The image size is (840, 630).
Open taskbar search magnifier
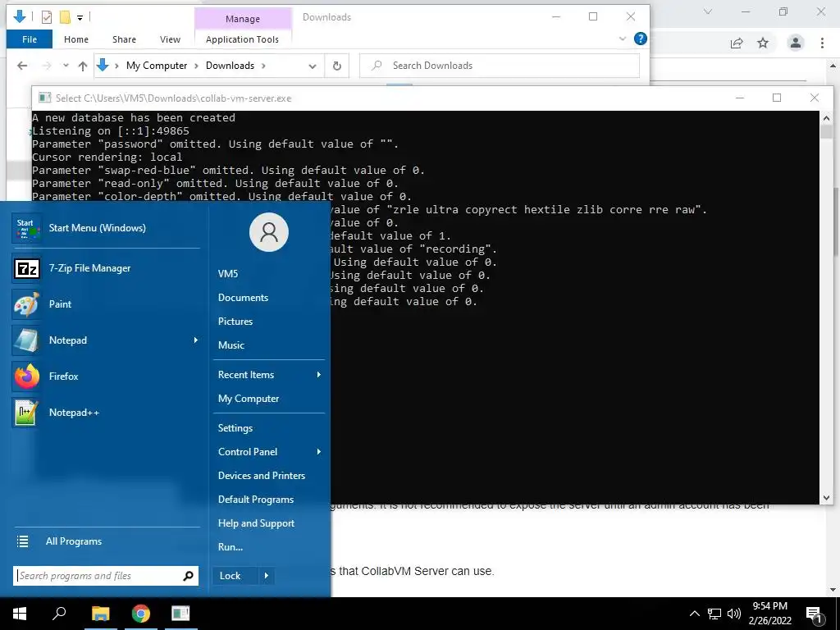59,614
